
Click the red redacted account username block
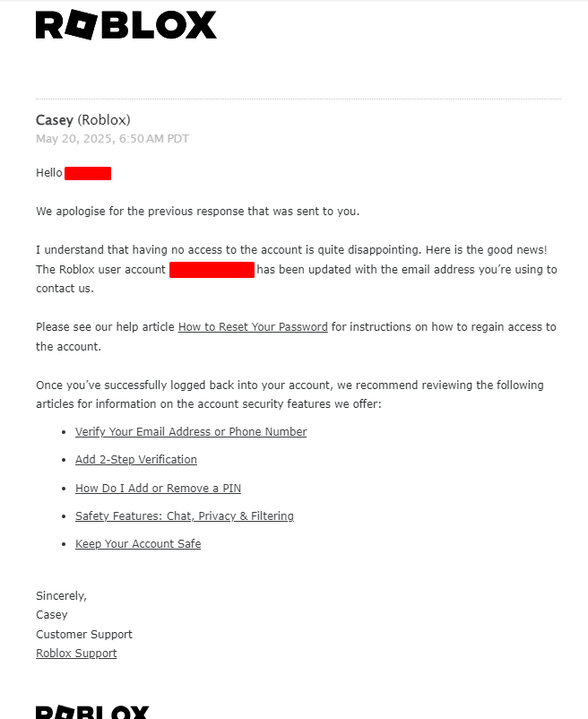coord(212,270)
